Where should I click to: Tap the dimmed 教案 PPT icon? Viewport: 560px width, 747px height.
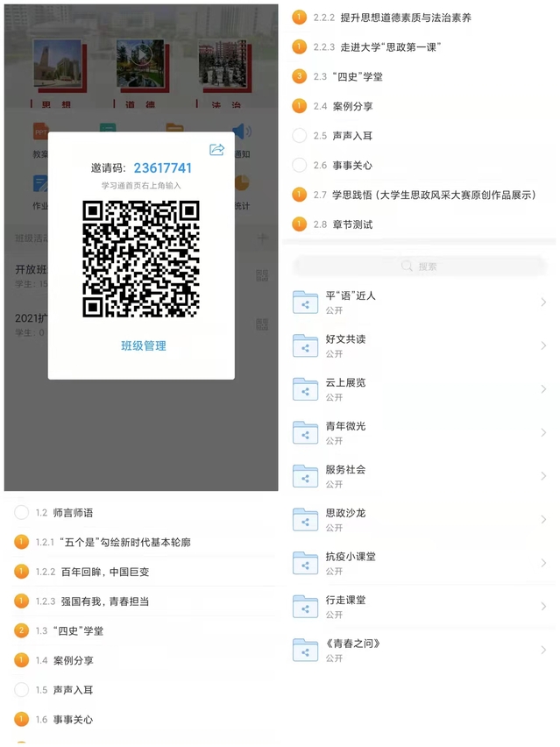coord(40,132)
